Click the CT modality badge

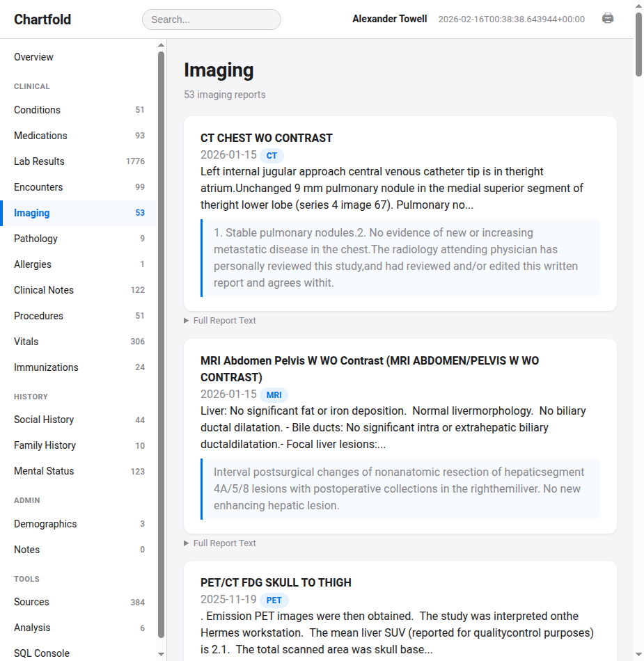(272, 155)
